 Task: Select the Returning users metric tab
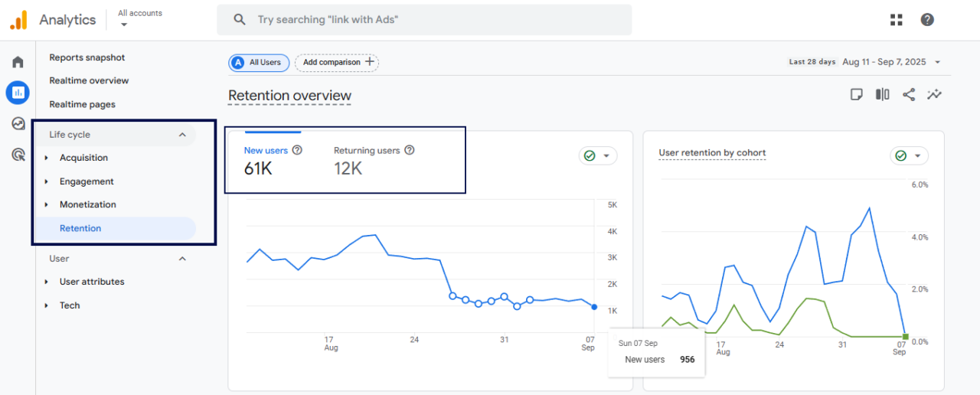(x=374, y=161)
